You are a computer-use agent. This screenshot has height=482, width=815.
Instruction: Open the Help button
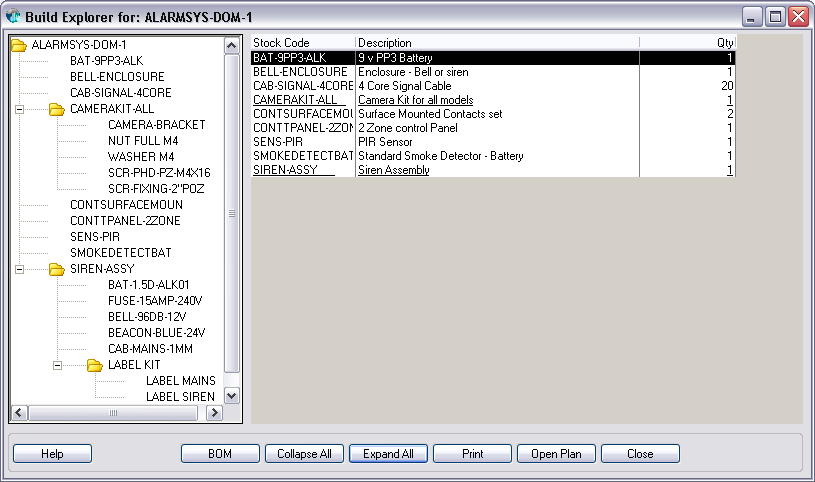(x=52, y=454)
